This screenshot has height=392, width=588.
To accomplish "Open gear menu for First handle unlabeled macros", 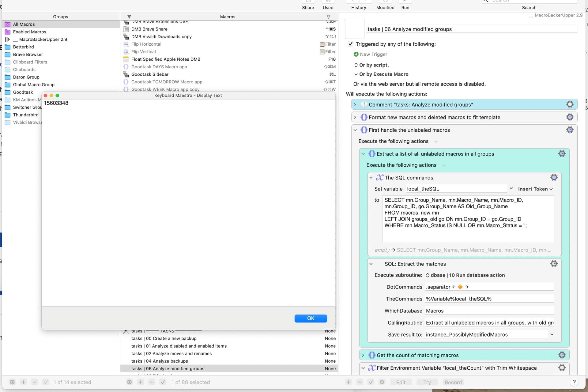I will coord(570,130).
